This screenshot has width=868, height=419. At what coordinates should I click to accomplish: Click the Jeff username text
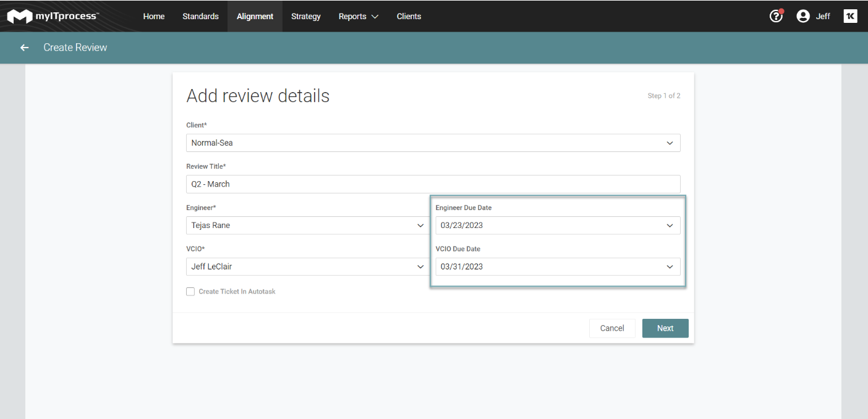823,16
